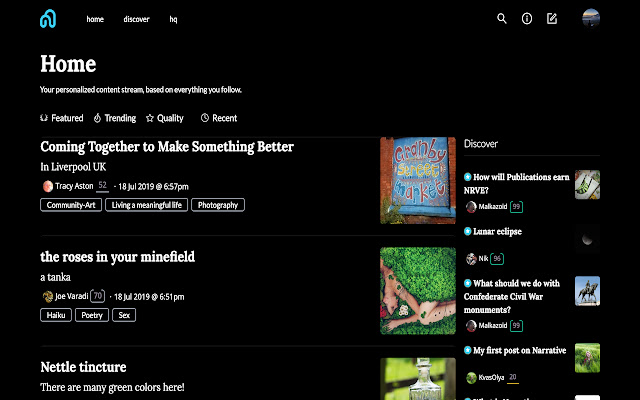Image resolution: width=640 pixels, height=400 pixels.
Task: Open author name Joe Varadi
Action: tap(72, 296)
